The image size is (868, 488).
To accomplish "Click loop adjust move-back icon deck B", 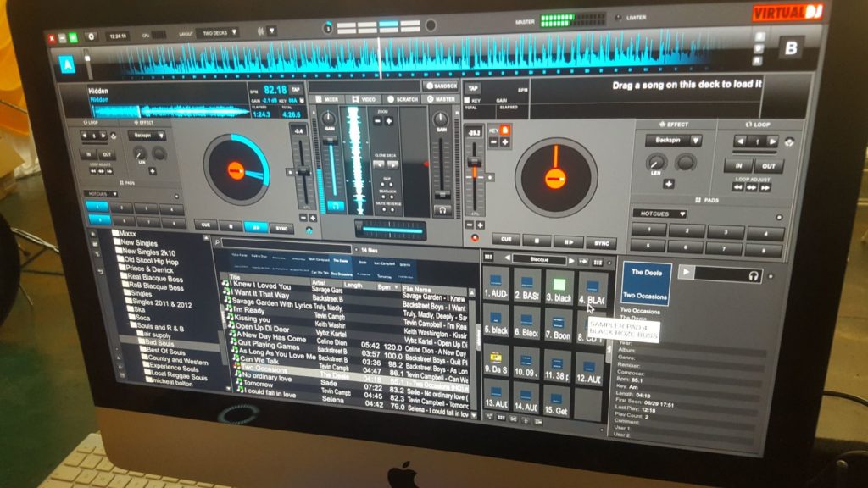I will point(738,187).
